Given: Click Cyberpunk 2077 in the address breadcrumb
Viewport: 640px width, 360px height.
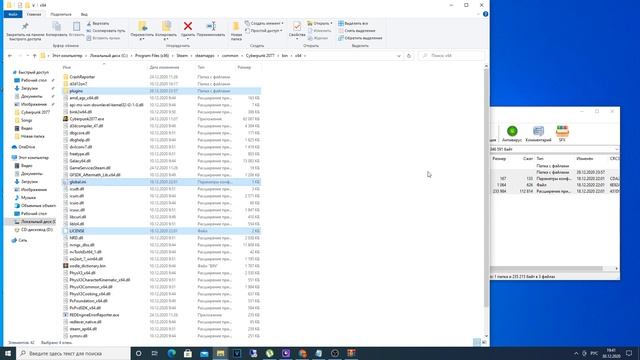Looking at the screenshot, I should pyautogui.click(x=260, y=56).
